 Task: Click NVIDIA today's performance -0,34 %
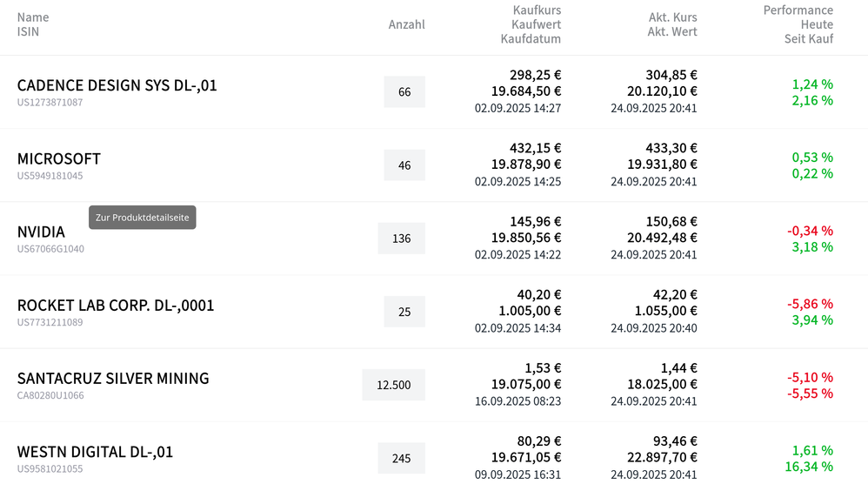[x=810, y=231]
